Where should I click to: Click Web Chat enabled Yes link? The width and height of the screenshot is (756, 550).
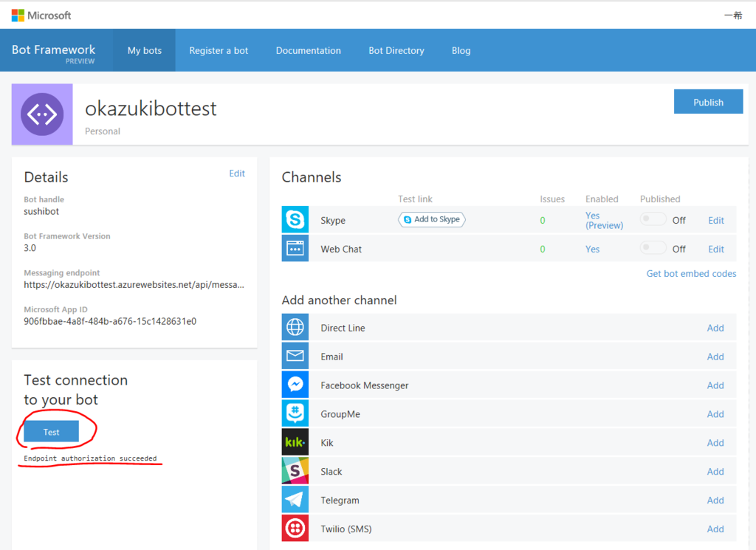(x=593, y=250)
